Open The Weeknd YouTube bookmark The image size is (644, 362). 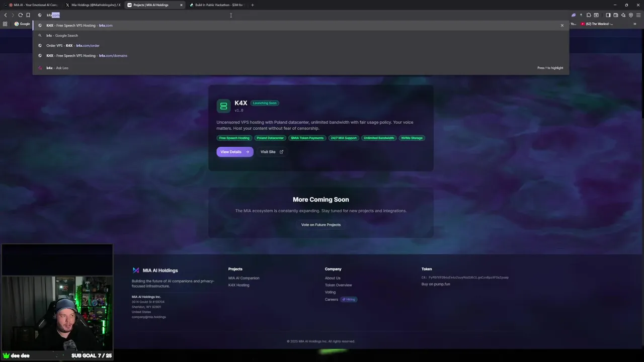tap(597, 24)
